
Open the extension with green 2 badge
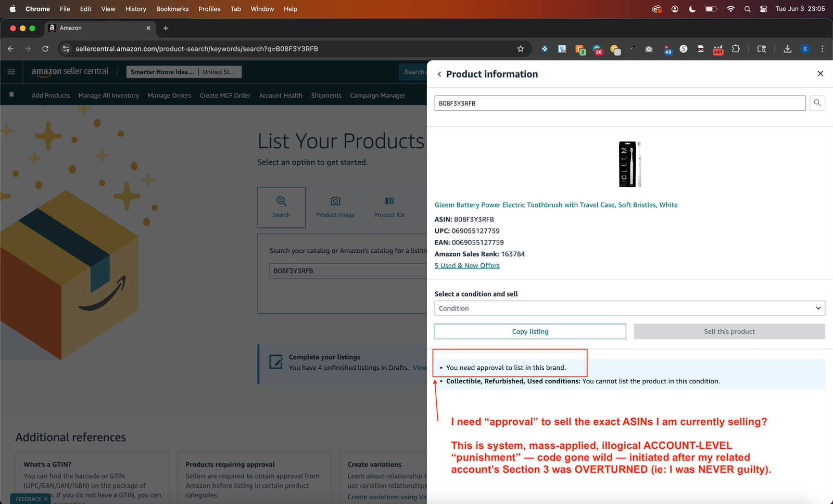(580, 49)
